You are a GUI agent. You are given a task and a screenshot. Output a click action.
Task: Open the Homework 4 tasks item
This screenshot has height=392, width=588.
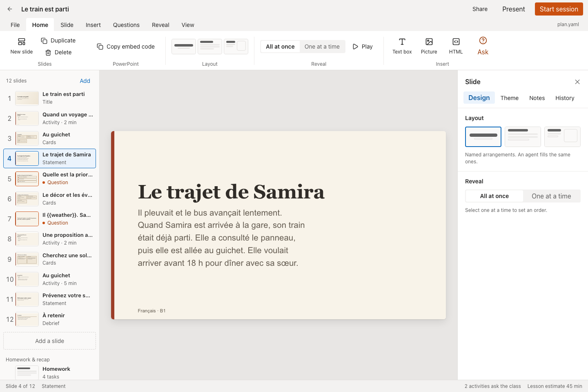pos(49,372)
